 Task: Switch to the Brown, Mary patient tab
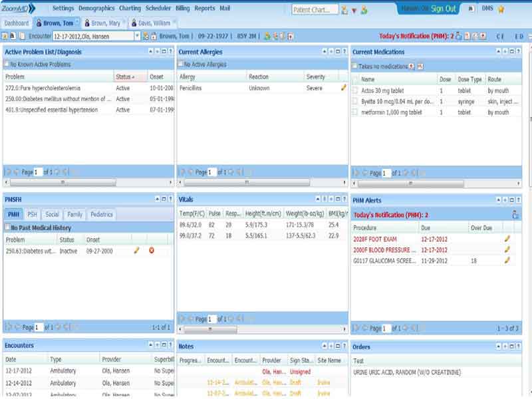click(103, 23)
